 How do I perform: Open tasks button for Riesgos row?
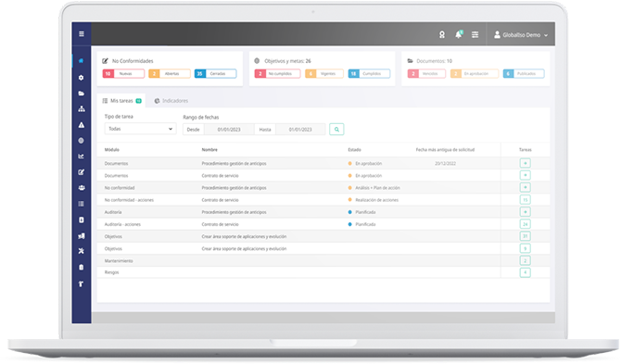[526, 272]
